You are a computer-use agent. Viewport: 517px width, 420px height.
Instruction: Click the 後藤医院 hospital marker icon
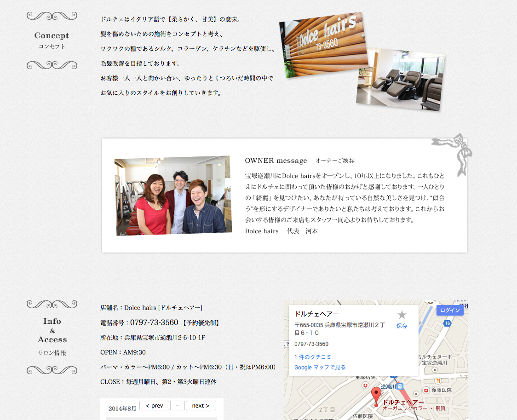click(426, 391)
